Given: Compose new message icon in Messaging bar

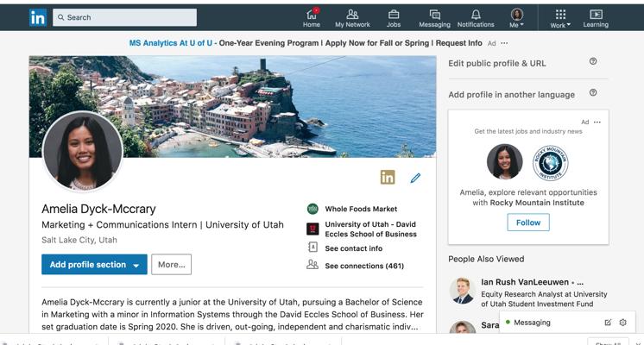Looking at the screenshot, I should [608, 323].
